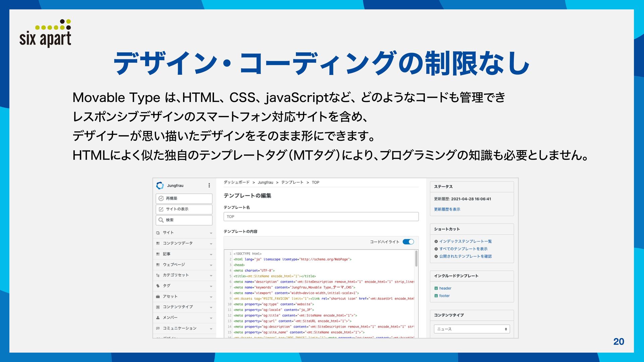The image size is (644, 362).
Task: Click the rebuild icon in 再構築 button
Action: click(161, 198)
